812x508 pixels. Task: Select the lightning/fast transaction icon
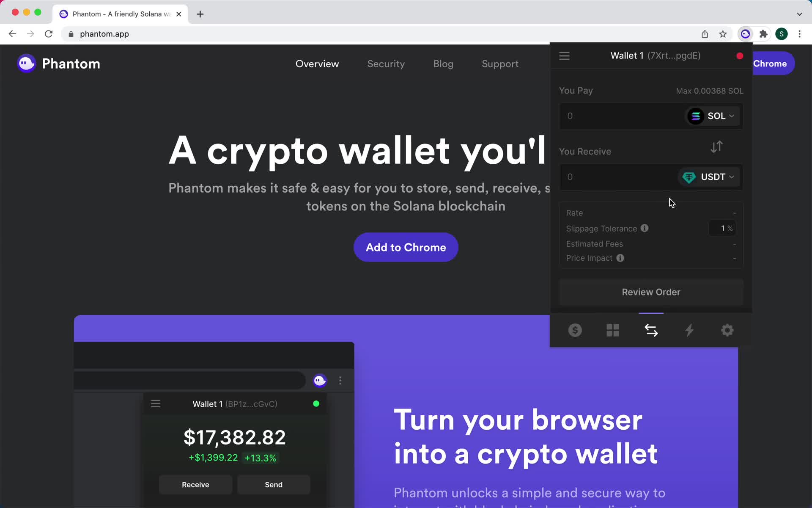coord(689,330)
